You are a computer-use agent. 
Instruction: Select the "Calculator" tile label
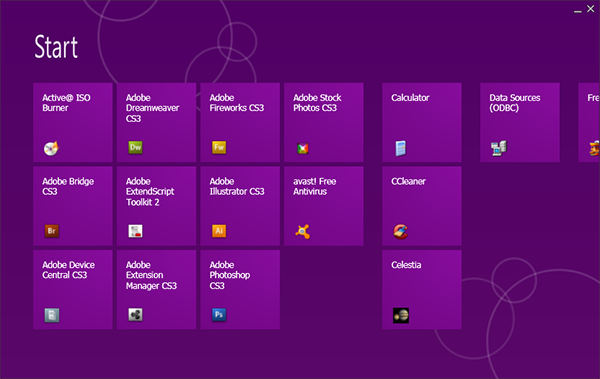coord(410,98)
